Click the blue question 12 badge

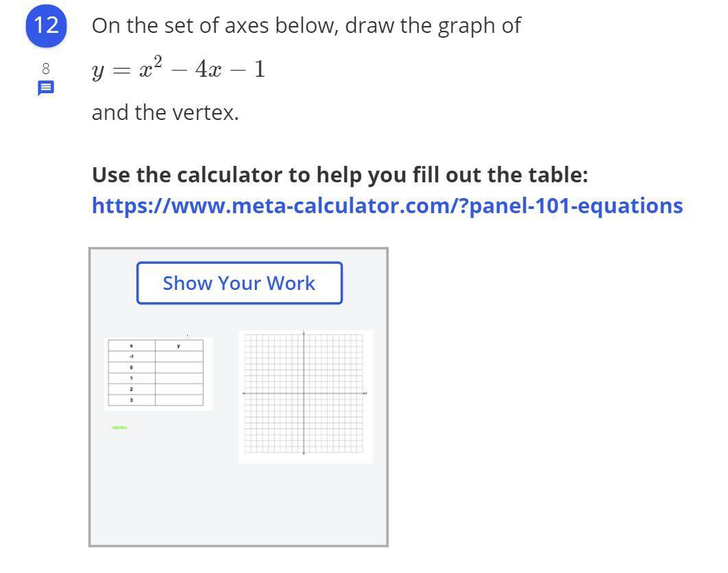[x=46, y=26]
